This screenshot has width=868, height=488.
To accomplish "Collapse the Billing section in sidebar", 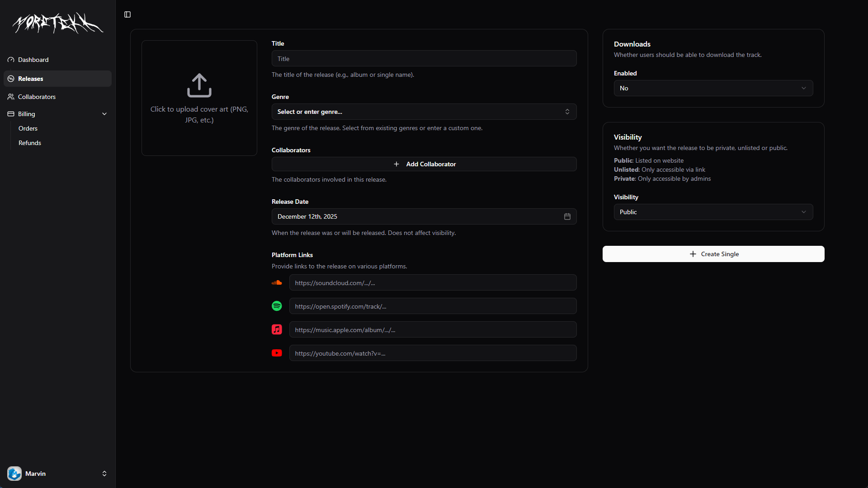I will pyautogui.click(x=104, y=114).
